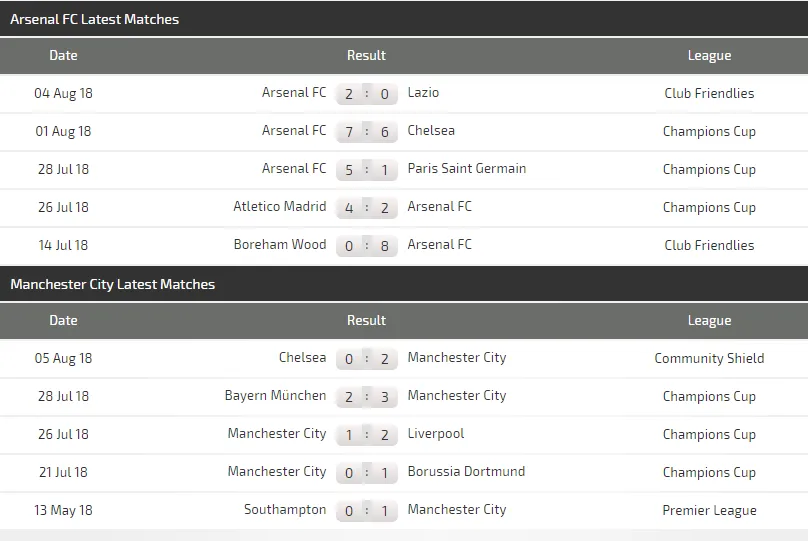Screen dimensions: 808x541
Task: Click the 7:6 Arsenal-Chelsea score
Action: coord(366,132)
